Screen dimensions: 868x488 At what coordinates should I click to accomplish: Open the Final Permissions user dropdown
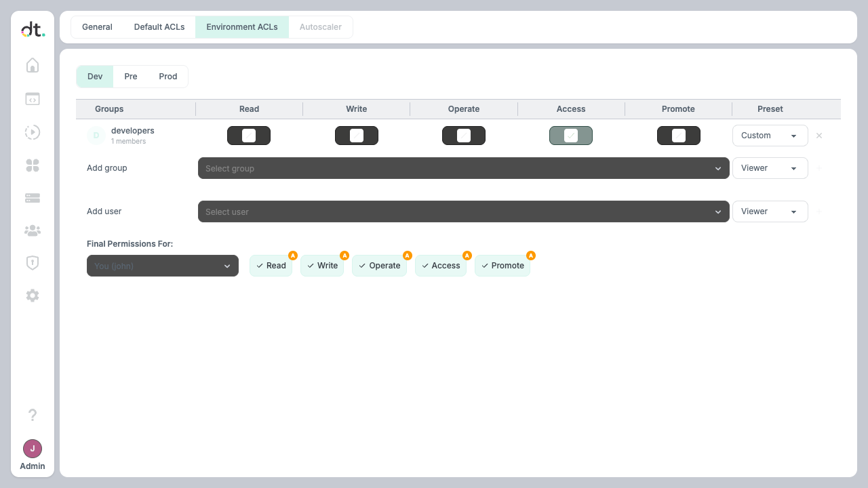[163, 266]
